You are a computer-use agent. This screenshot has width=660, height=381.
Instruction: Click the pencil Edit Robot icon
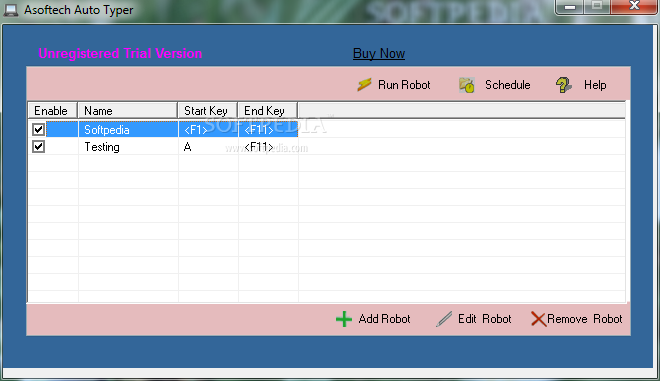444,319
